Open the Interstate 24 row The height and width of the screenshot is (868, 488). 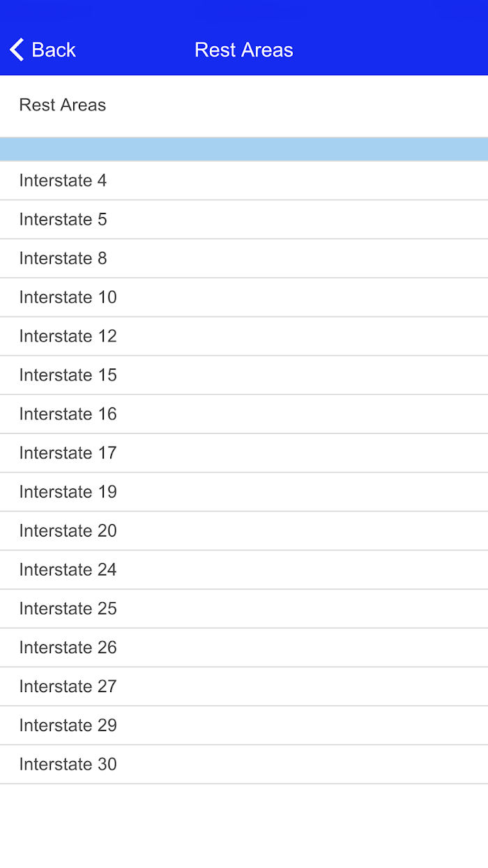click(x=244, y=570)
